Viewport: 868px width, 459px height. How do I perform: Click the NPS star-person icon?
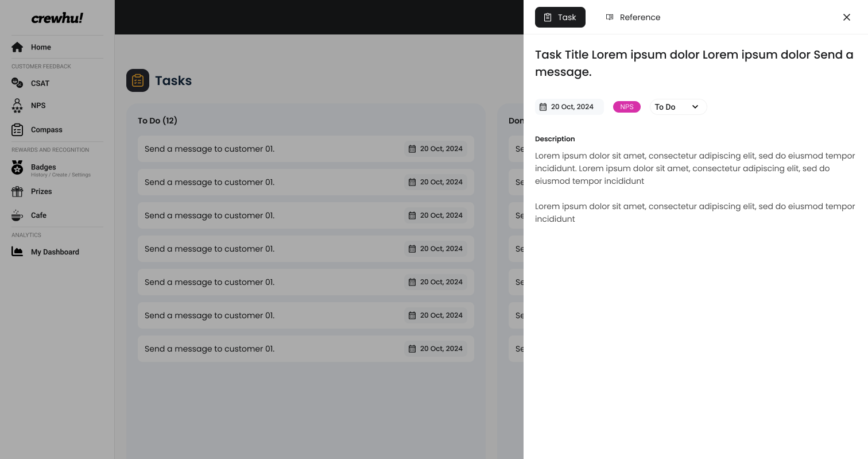click(x=17, y=106)
